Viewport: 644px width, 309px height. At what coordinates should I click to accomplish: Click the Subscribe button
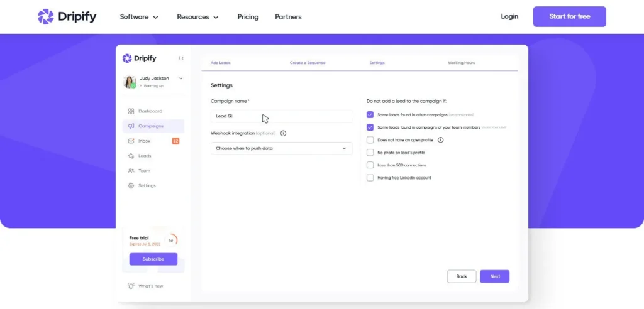pyautogui.click(x=153, y=259)
